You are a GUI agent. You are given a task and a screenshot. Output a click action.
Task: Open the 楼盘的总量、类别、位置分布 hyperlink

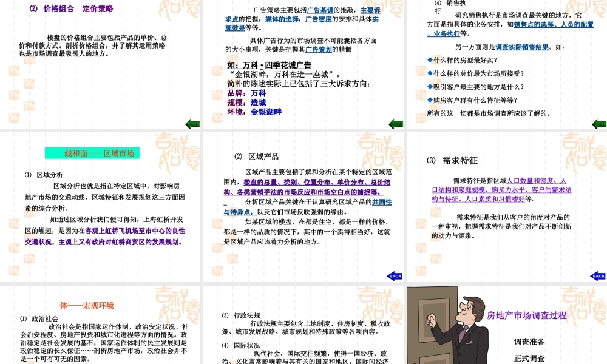(x=289, y=182)
